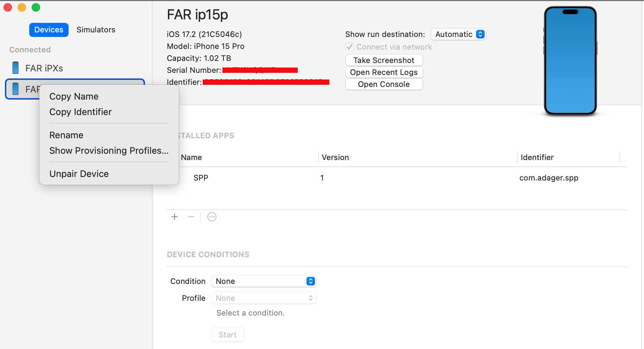Select Show Provisioning Profiles… option
The height and width of the screenshot is (349, 644).
click(109, 151)
